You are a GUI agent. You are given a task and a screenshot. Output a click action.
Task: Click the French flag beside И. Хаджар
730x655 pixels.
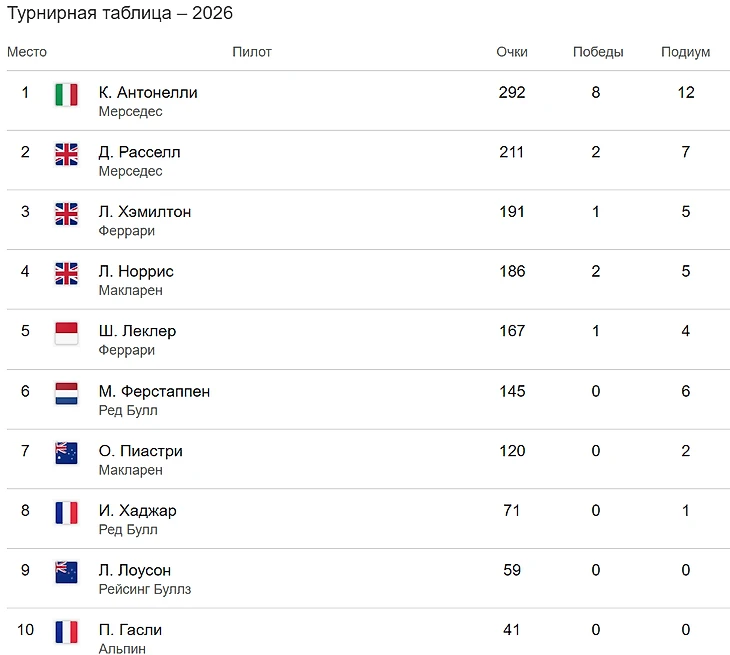click(x=66, y=513)
